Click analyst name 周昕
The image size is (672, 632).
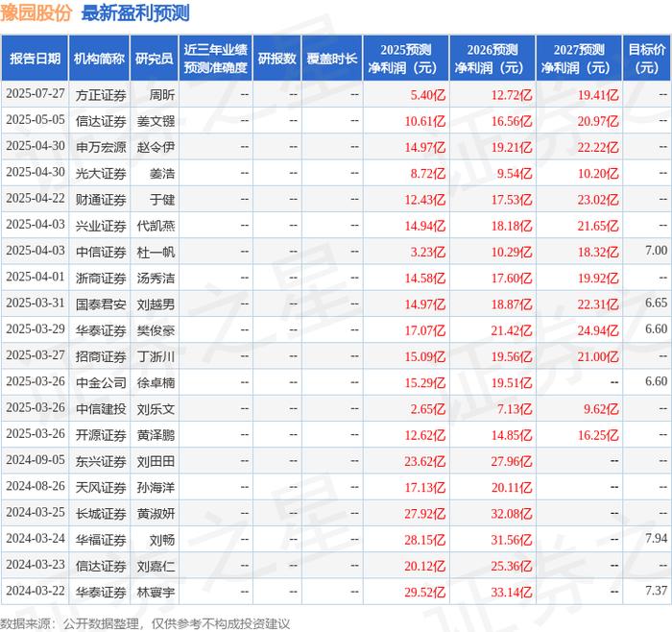pos(162,95)
